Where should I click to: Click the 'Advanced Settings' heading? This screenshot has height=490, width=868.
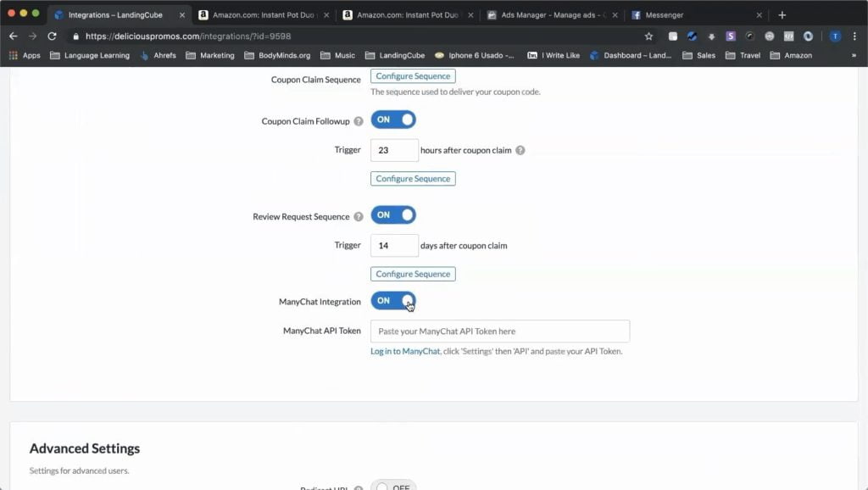85,448
